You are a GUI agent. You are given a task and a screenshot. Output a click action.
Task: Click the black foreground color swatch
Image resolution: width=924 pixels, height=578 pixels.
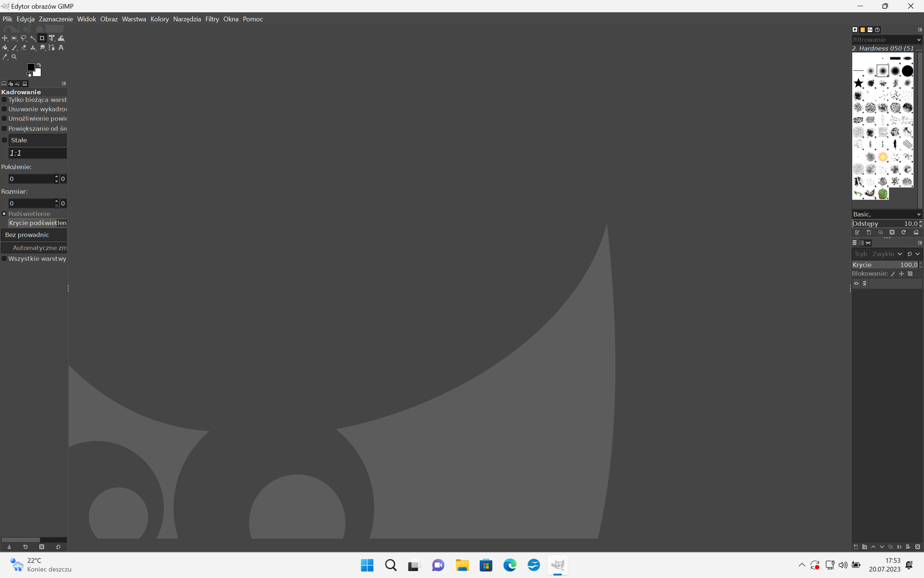(31, 67)
